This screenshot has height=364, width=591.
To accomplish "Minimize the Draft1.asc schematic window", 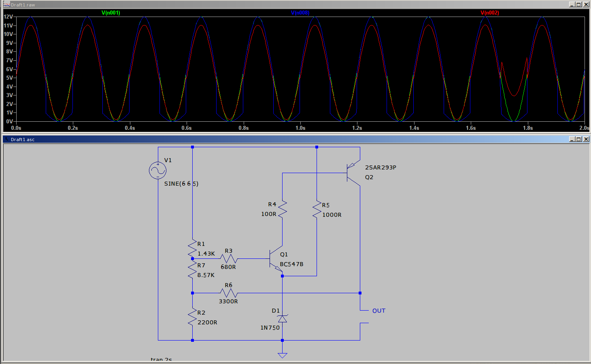I will [572, 139].
